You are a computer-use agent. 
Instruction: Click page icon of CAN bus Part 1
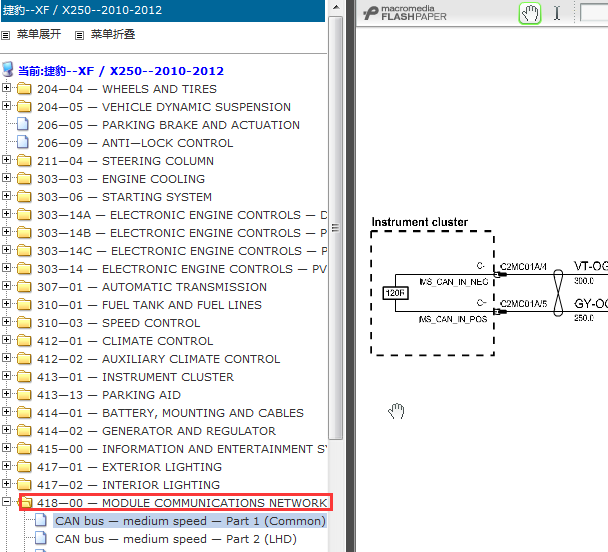(41, 520)
